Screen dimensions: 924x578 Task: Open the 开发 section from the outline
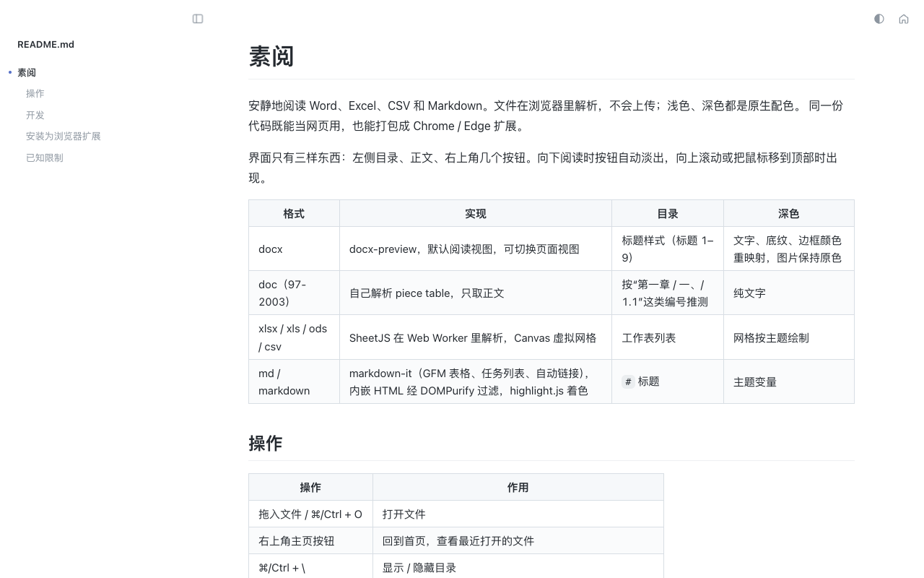click(x=35, y=115)
